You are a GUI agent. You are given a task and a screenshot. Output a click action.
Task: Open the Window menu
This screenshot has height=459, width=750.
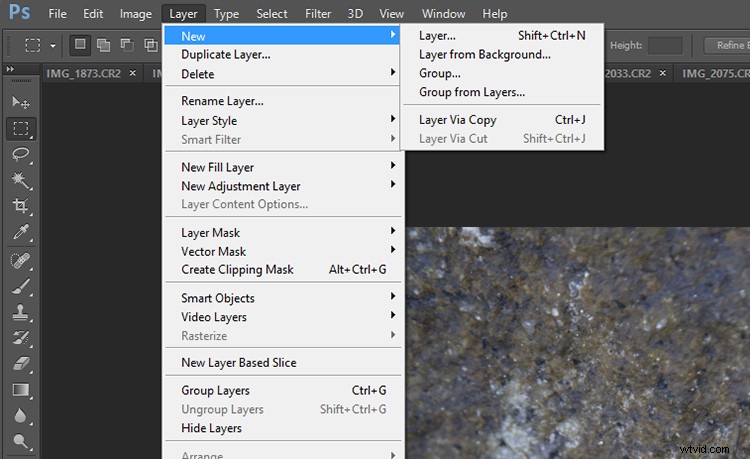[443, 14]
